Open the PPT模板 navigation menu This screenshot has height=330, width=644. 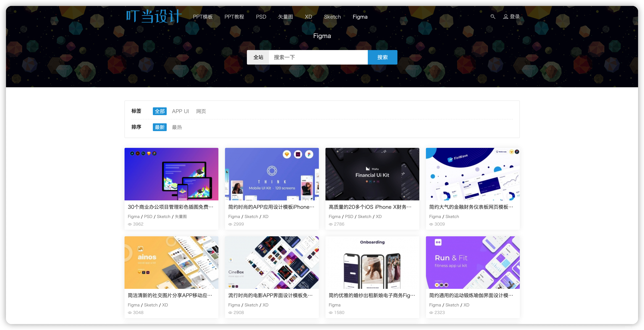pyautogui.click(x=202, y=17)
